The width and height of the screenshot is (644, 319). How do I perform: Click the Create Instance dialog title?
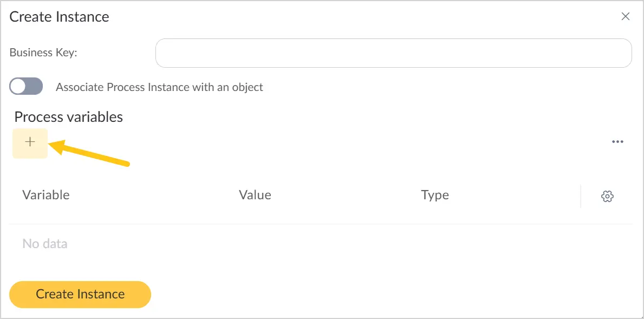(59, 17)
